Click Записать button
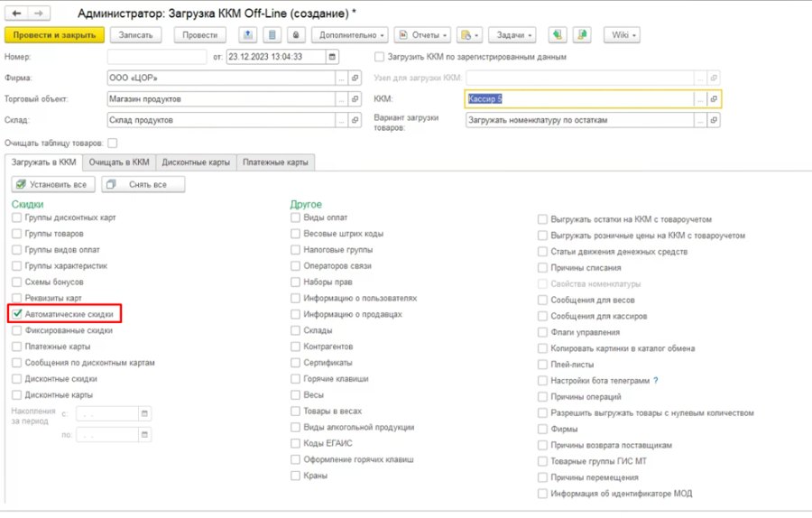812x518 pixels. [135, 34]
